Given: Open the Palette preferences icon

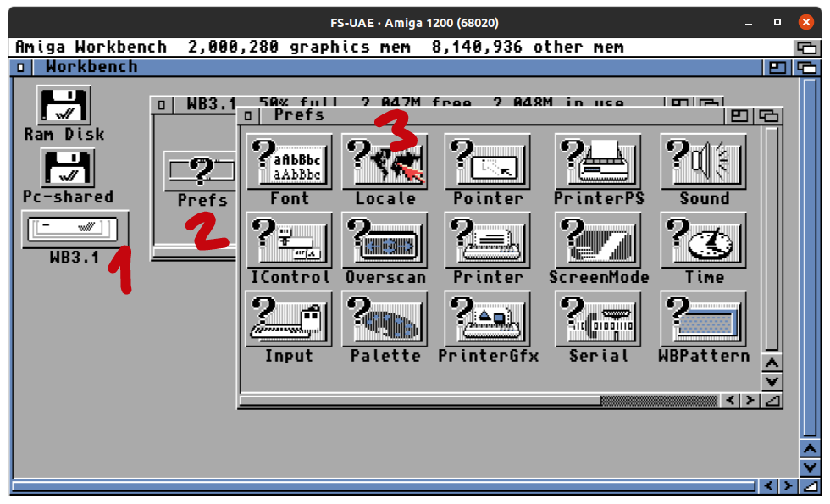Looking at the screenshot, I should (385, 318).
